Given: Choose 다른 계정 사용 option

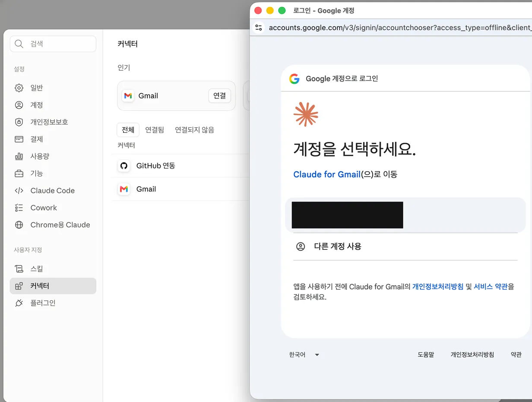Looking at the screenshot, I should (405, 247).
